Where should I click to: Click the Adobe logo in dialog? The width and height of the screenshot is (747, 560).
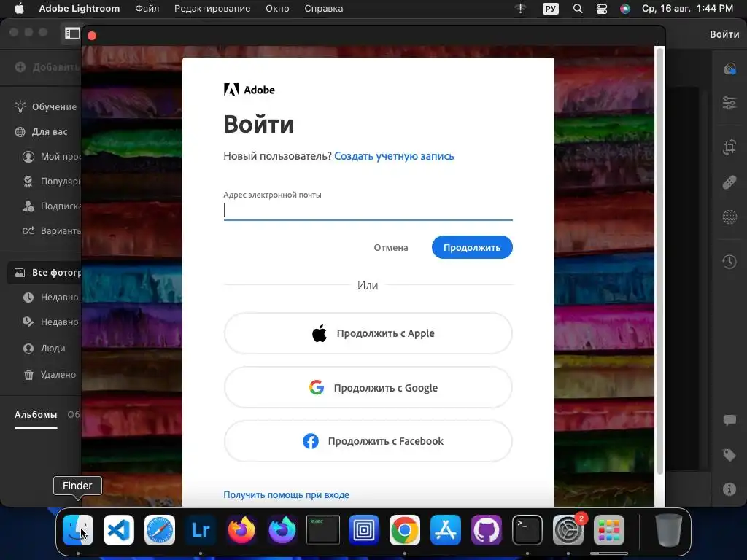click(249, 90)
